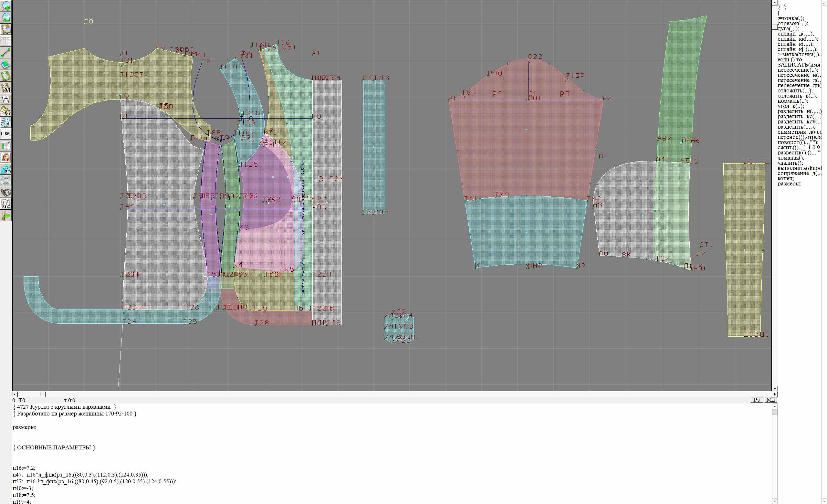This screenshot has width=827, height=504.
Task: Toggle the grid display icon
Action: [x=6, y=41]
